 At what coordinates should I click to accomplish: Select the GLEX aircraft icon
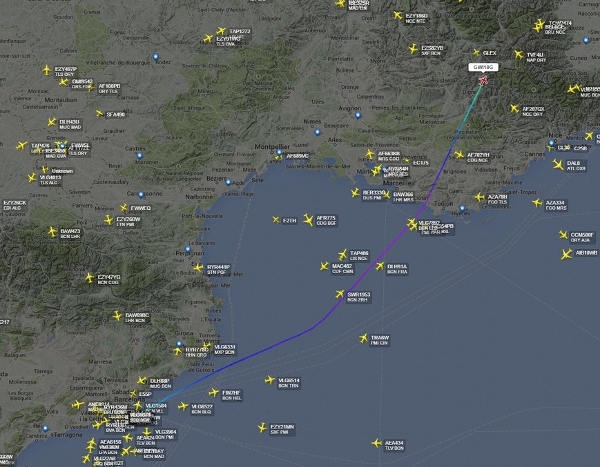(x=476, y=52)
